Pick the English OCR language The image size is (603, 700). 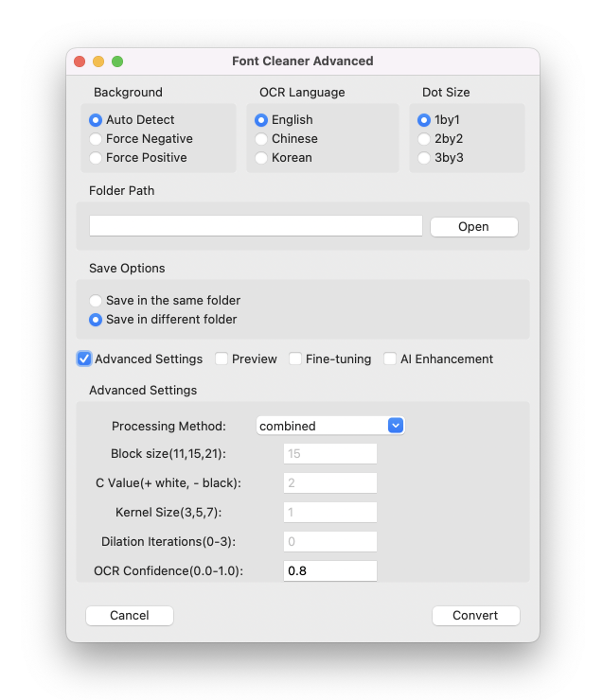[x=261, y=120]
